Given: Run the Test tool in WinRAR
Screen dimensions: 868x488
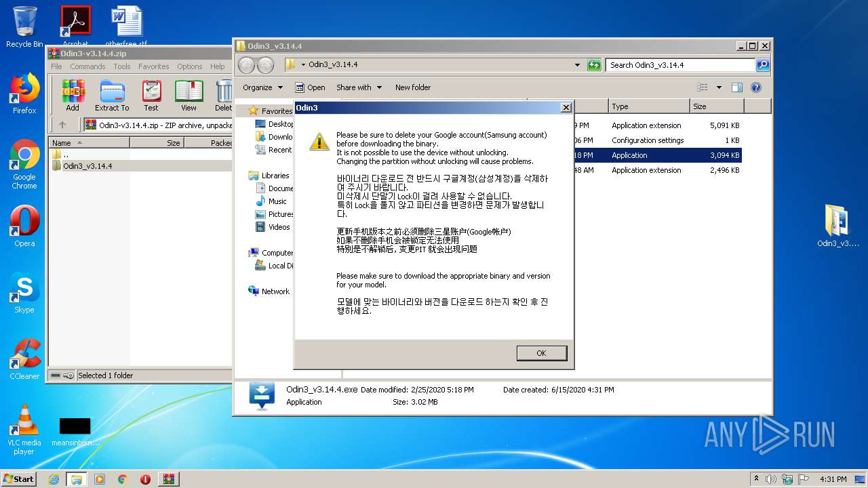Looking at the screenshot, I should pos(151,95).
